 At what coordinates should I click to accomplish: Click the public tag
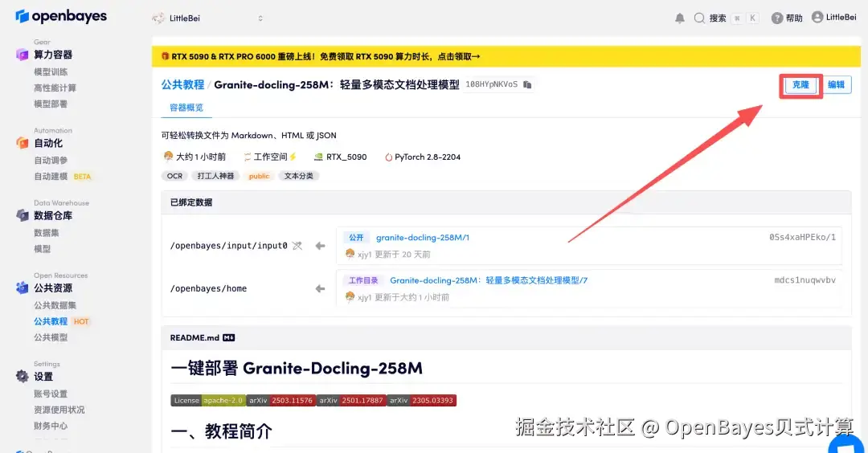[x=259, y=176]
